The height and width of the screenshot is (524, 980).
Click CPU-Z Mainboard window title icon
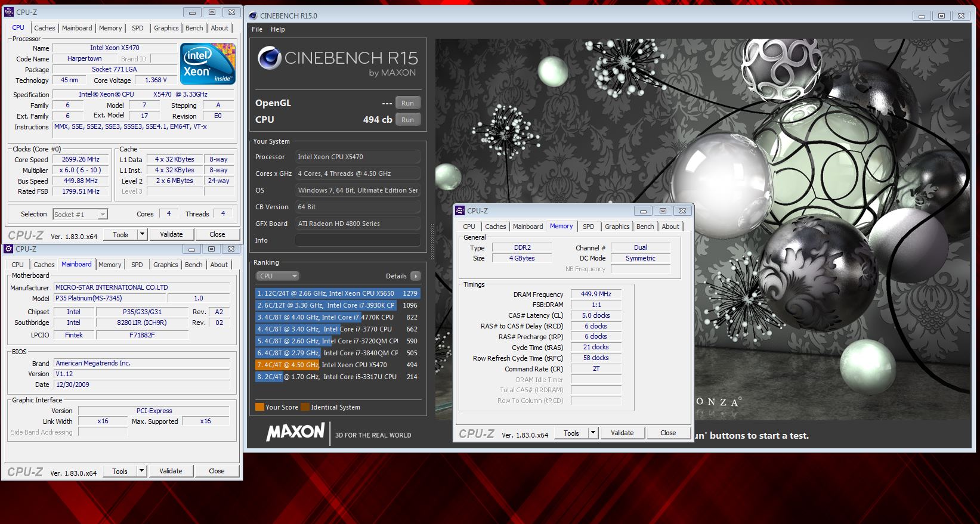click(8, 249)
